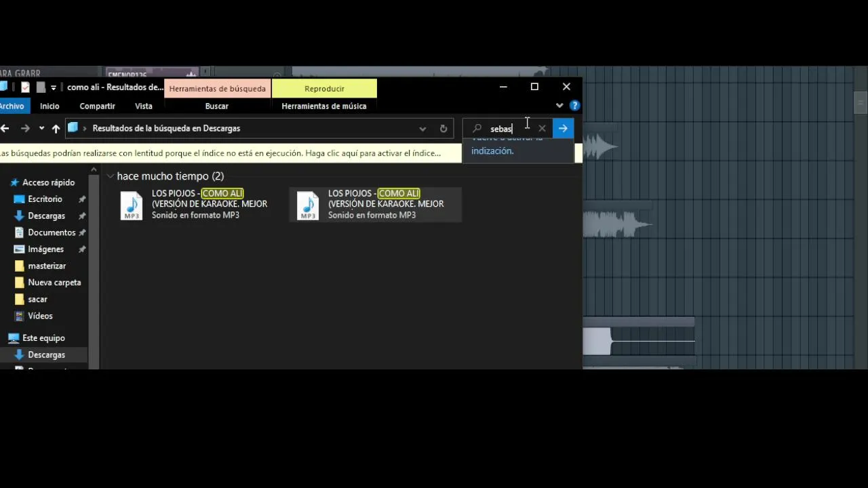The image size is (868, 488).
Task: Run the search with the blue arrow
Action: click(x=563, y=128)
